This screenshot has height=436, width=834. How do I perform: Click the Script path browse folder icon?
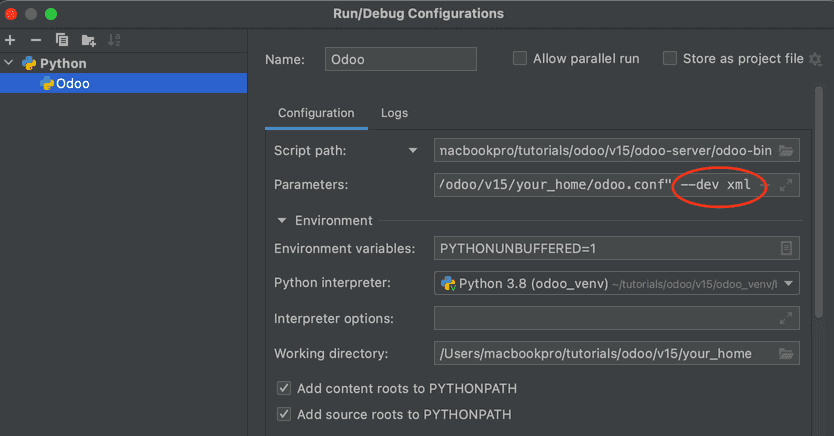click(786, 151)
